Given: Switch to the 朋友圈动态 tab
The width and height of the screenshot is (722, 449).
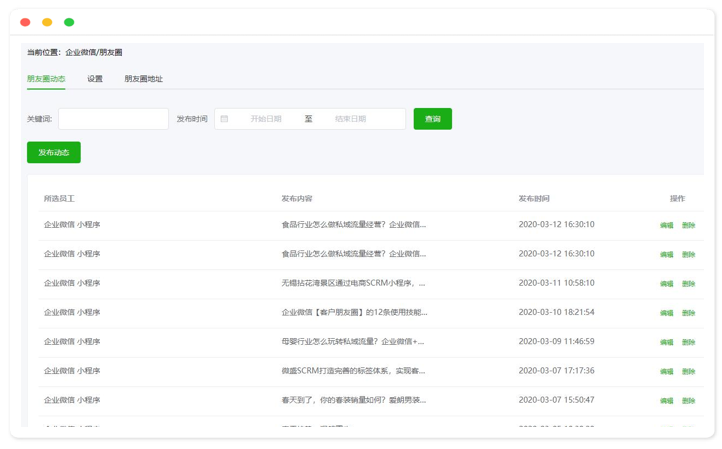Looking at the screenshot, I should click(x=46, y=79).
